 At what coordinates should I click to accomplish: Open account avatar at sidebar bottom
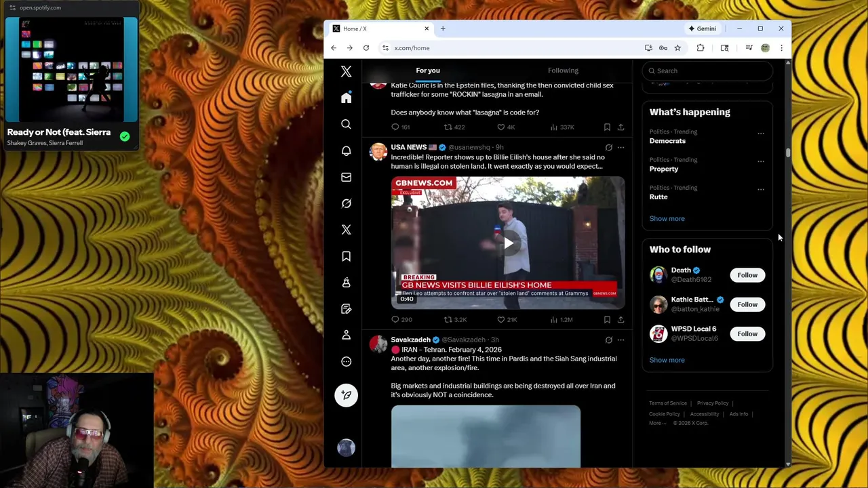(x=346, y=447)
